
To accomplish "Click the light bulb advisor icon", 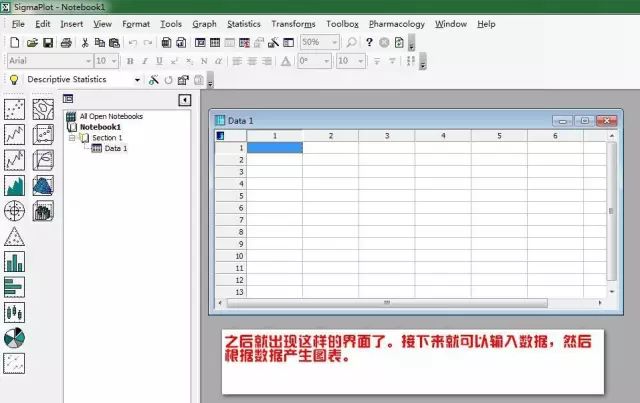I will click(x=14, y=80).
